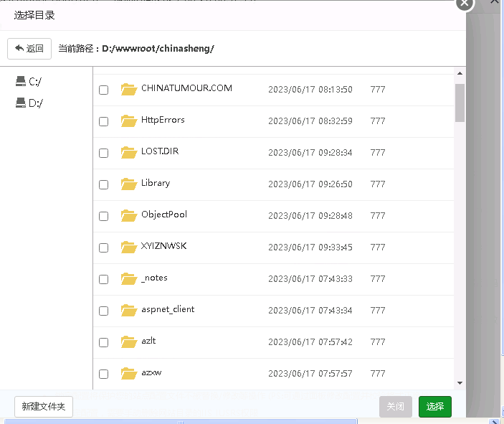Enable the azlt checkbox

click(x=103, y=342)
